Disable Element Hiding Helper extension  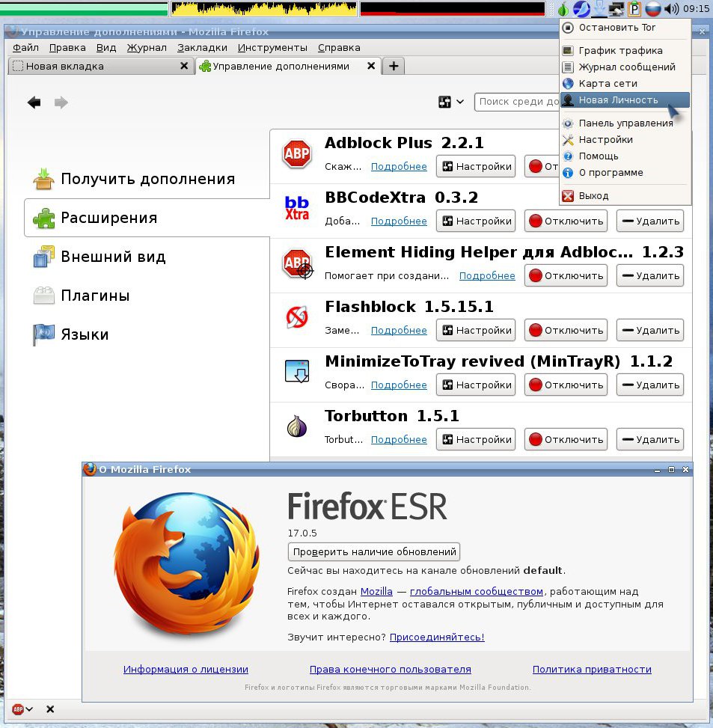pos(566,276)
